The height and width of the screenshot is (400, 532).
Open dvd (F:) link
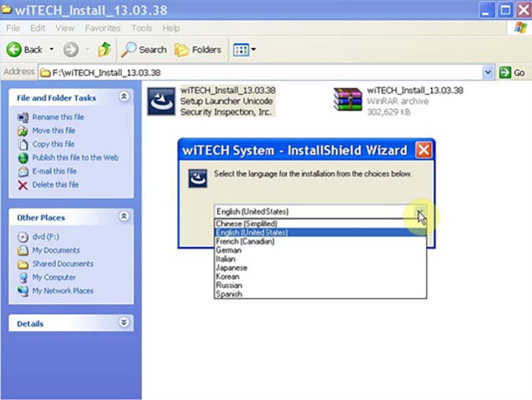pyautogui.click(x=45, y=237)
